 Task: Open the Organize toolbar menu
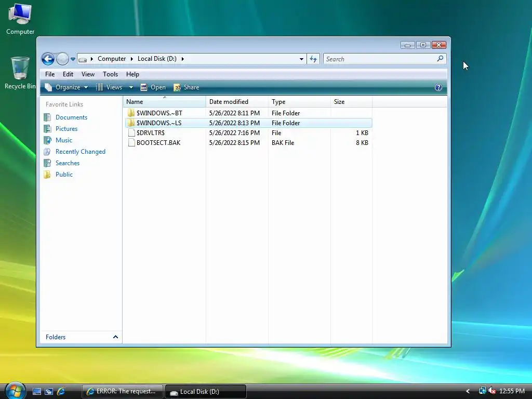[66, 87]
